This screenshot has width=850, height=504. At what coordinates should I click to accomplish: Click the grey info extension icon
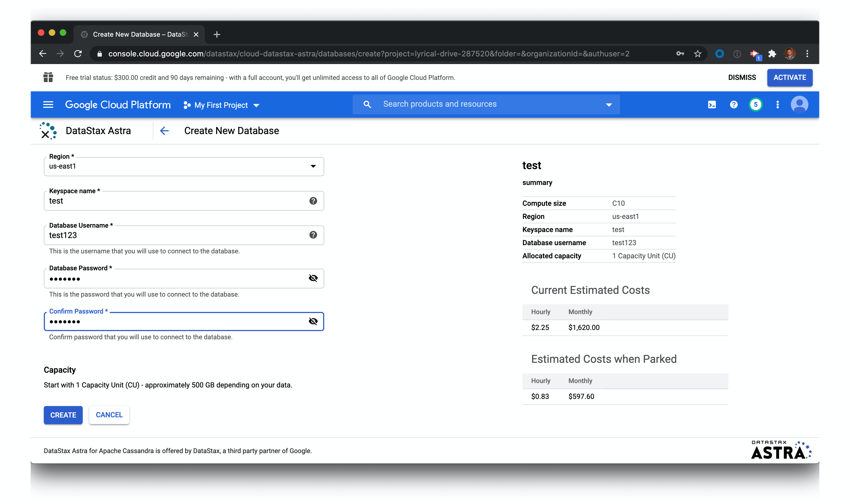pyautogui.click(x=737, y=54)
